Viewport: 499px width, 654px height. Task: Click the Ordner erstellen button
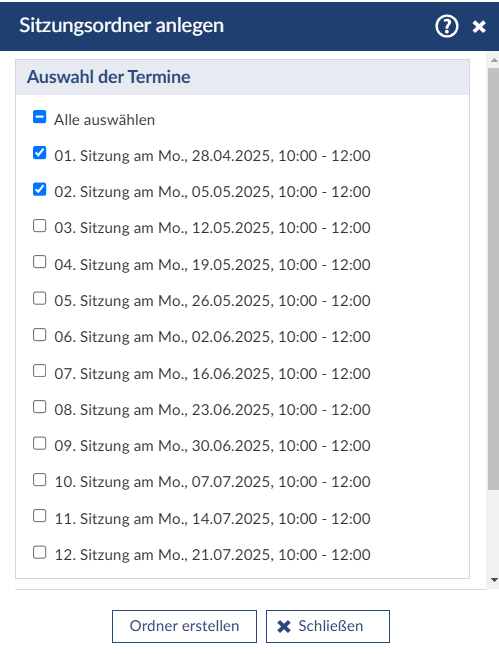184,626
